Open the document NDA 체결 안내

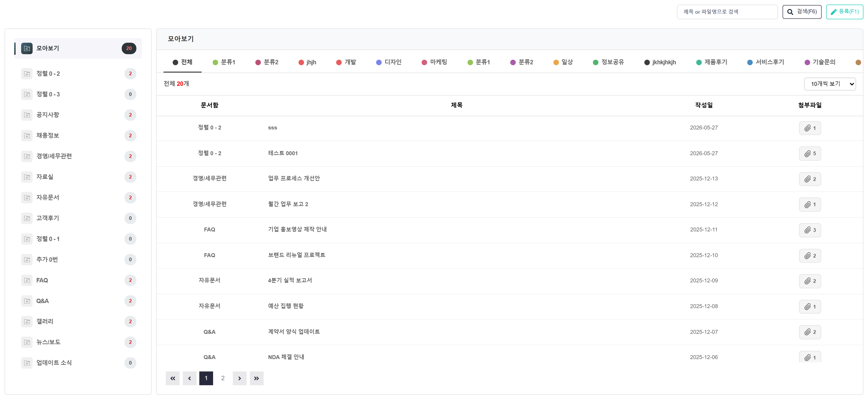coord(286,357)
